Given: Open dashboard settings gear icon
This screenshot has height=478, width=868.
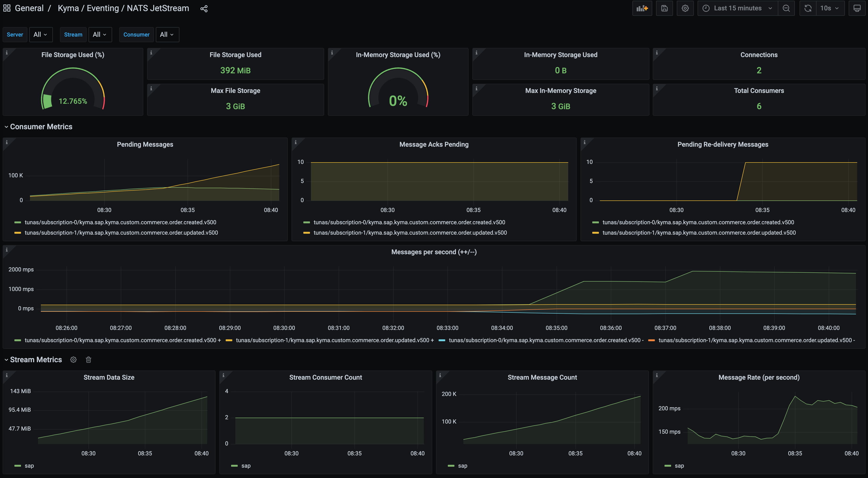Looking at the screenshot, I should coord(685,8).
